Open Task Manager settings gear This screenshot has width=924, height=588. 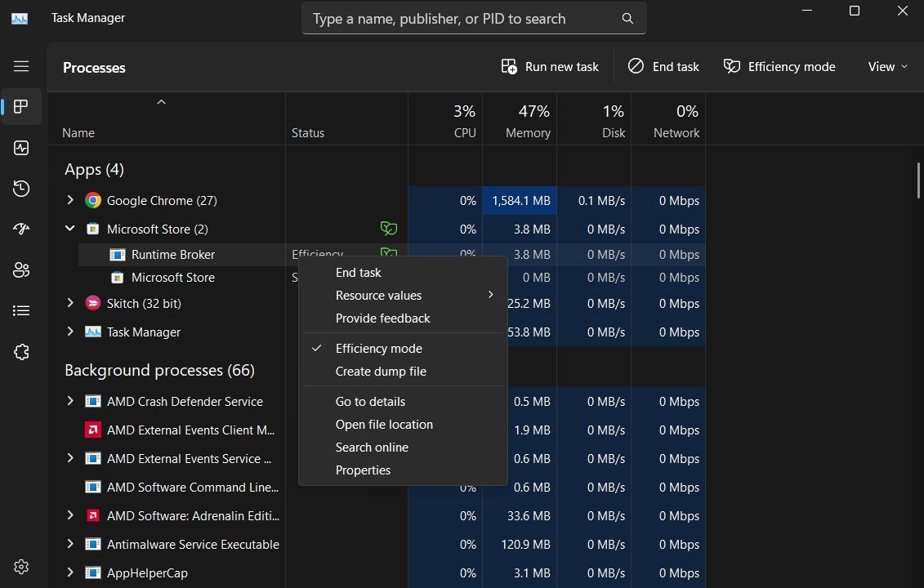pos(21,567)
